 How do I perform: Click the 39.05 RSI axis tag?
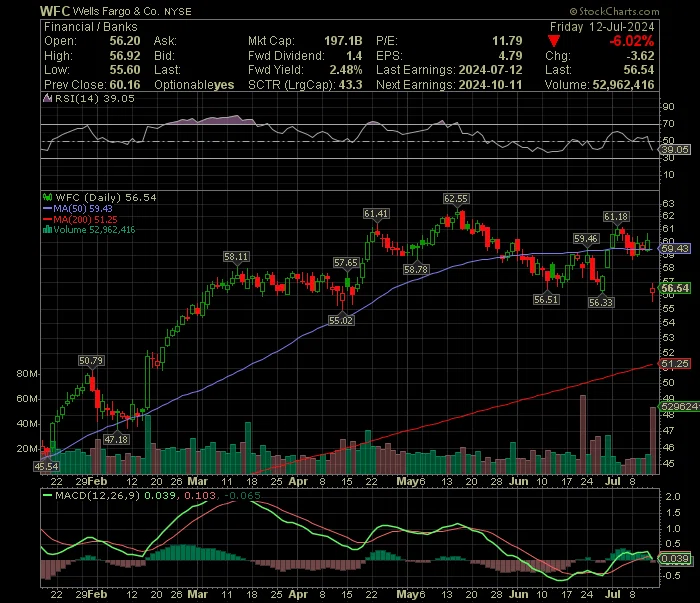(675, 150)
